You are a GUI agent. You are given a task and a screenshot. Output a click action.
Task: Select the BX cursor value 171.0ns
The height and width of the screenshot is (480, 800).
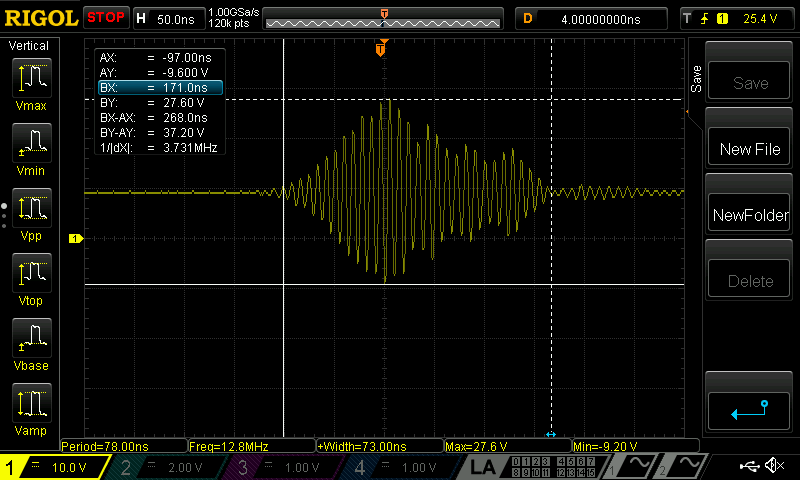pos(160,88)
